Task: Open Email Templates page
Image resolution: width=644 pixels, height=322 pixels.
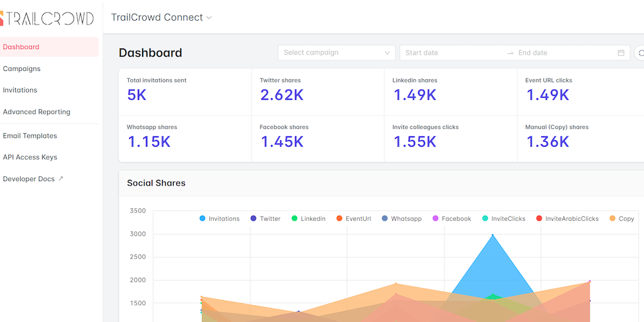Action: (30, 136)
